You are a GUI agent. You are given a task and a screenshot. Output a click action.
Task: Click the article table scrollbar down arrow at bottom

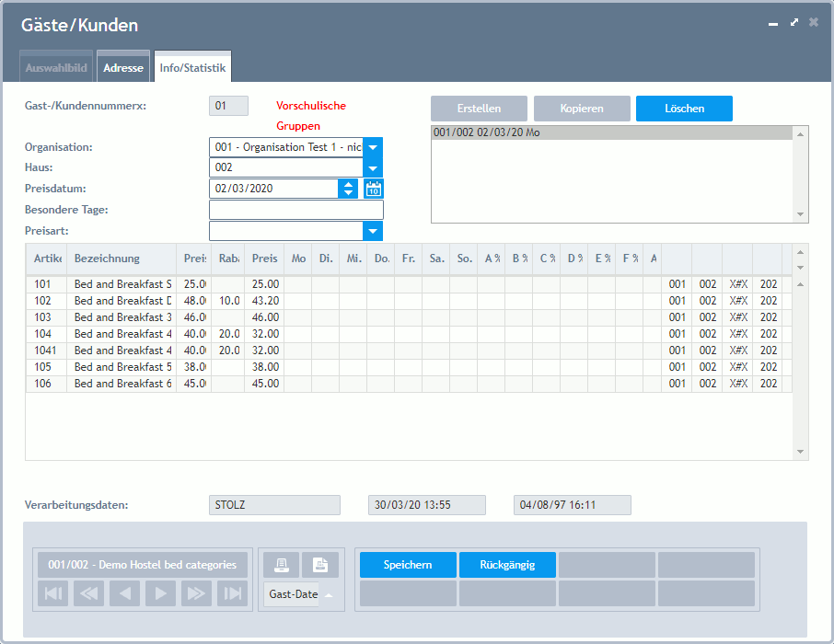[x=800, y=452]
